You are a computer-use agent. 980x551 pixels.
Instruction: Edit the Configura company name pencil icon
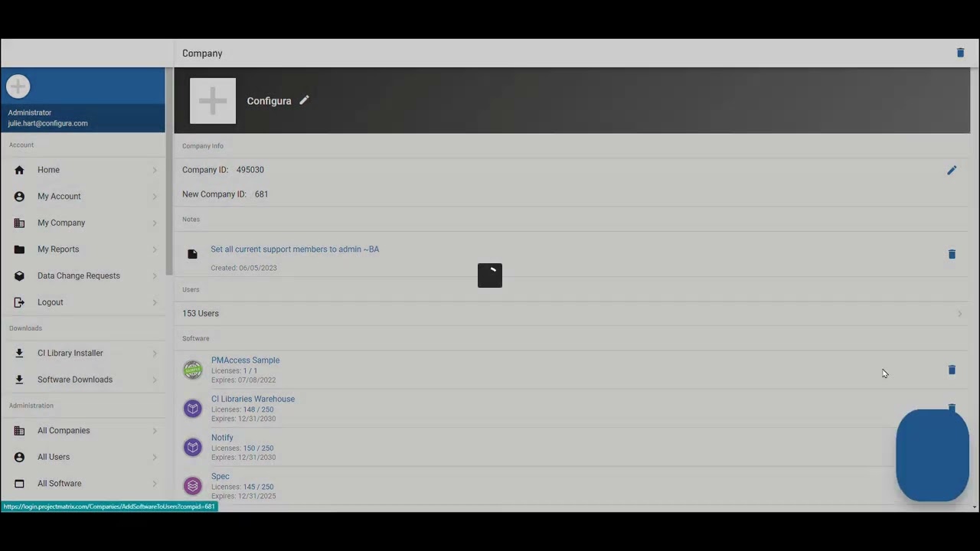(304, 100)
